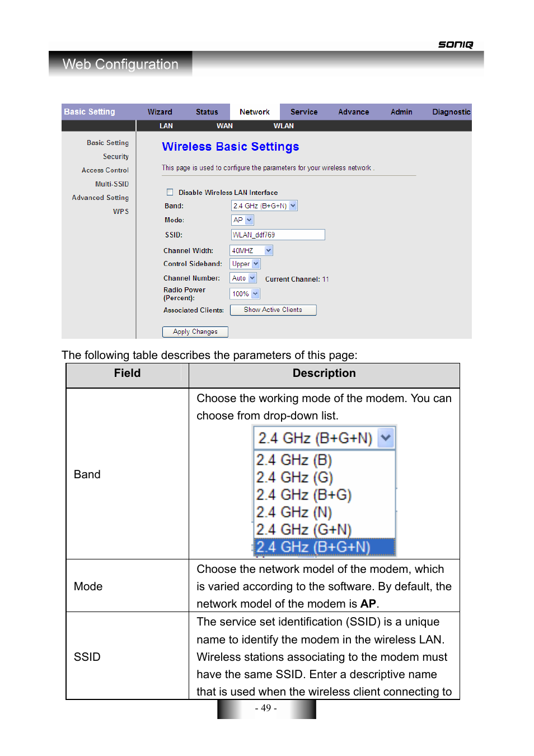Click the Current Channel: 11 text
The height and width of the screenshot is (756, 534).
click(x=297, y=279)
